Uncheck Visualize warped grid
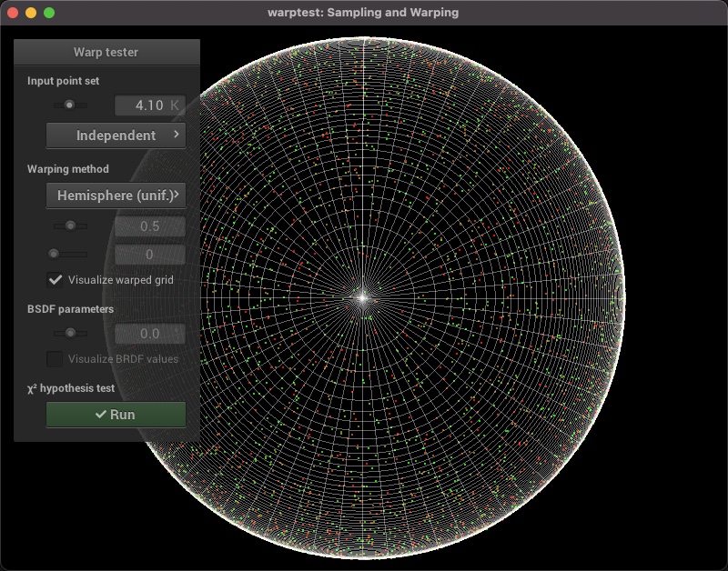 tap(56, 280)
